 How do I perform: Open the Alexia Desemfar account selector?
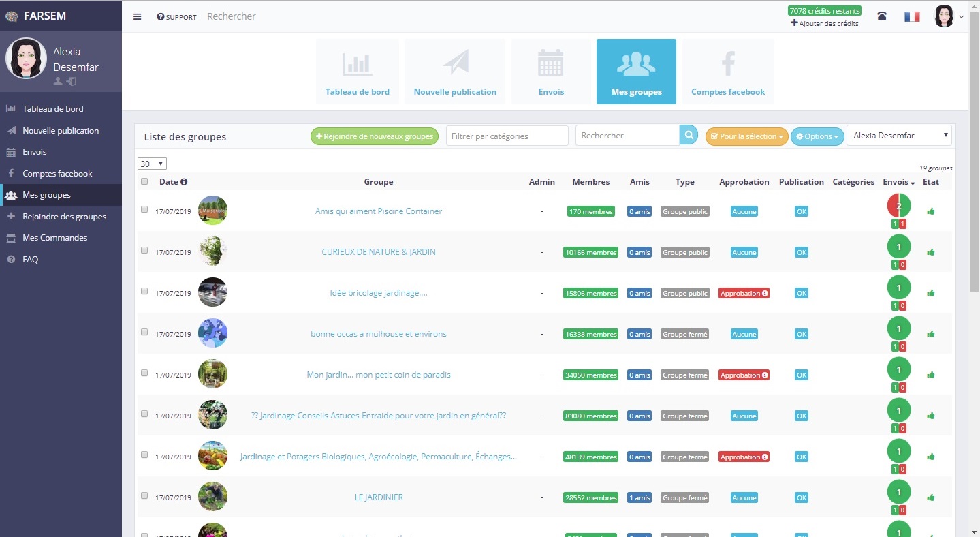pyautogui.click(x=899, y=136)
